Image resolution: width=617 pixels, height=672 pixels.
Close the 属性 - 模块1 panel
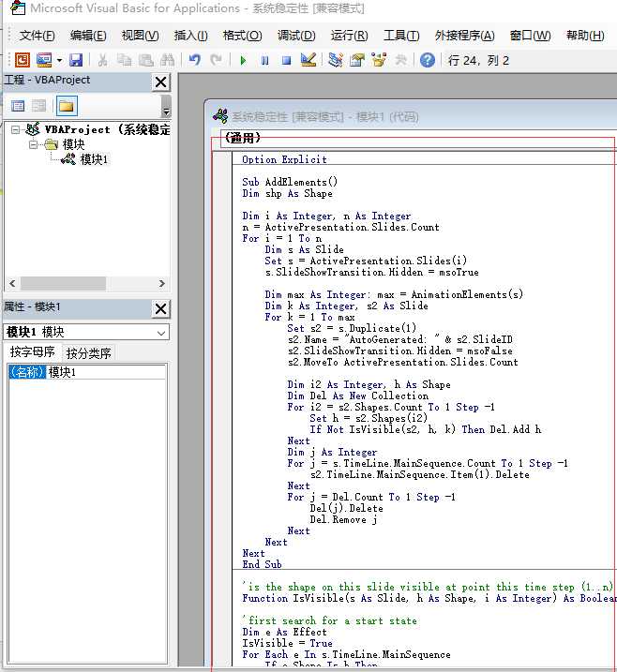(160, 308)
